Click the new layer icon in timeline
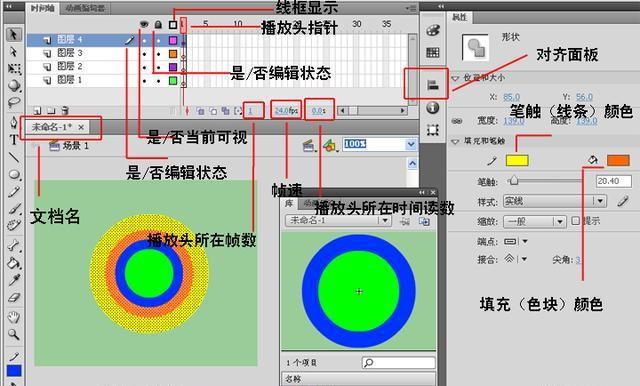 [x=37, y=111]
